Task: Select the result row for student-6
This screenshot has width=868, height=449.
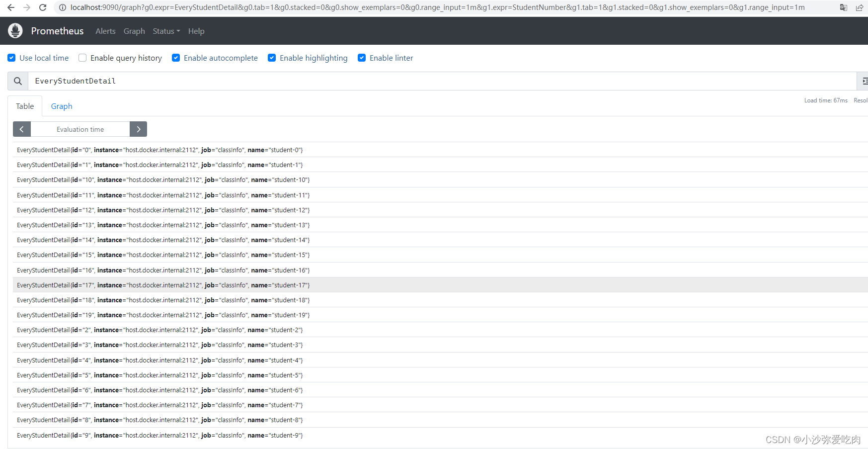Action: 440,390
